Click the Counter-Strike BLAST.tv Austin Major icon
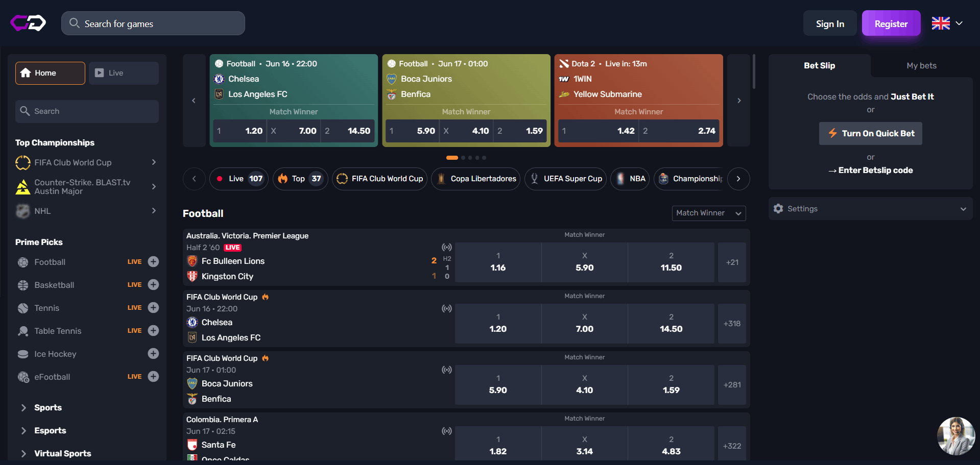This screenshot has width=980, height=465. coord(22,187)
